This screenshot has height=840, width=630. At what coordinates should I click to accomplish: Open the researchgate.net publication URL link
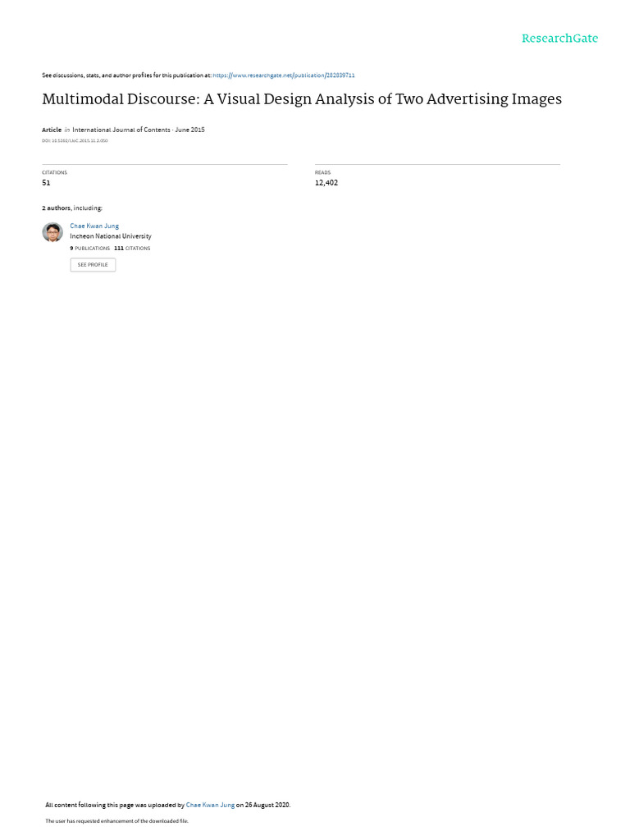click(283, 75)
